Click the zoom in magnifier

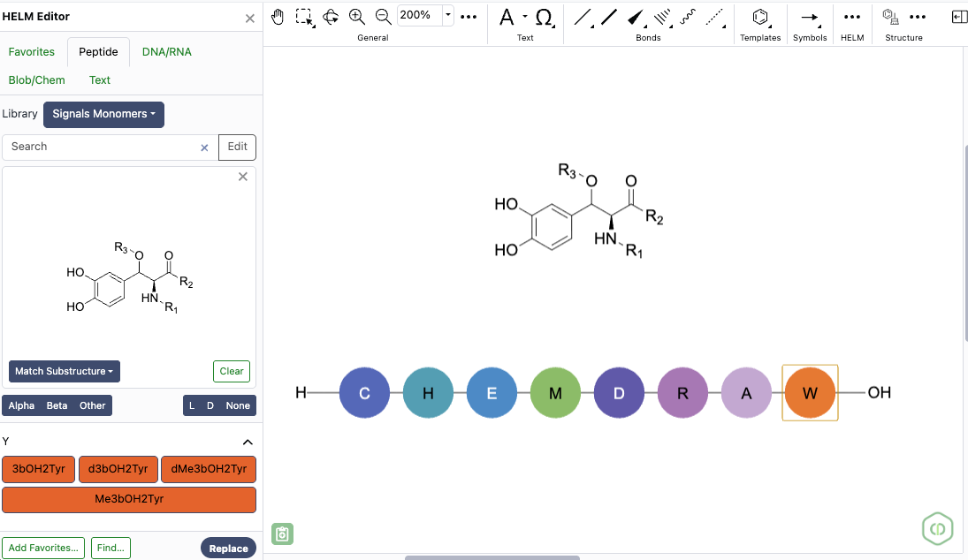(357, 16)
